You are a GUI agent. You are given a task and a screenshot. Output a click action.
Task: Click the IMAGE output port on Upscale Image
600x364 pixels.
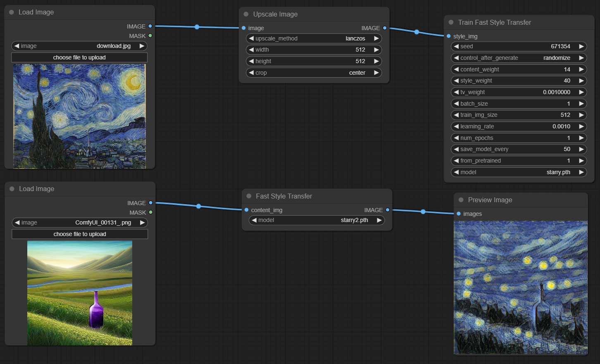click(385, 28)
